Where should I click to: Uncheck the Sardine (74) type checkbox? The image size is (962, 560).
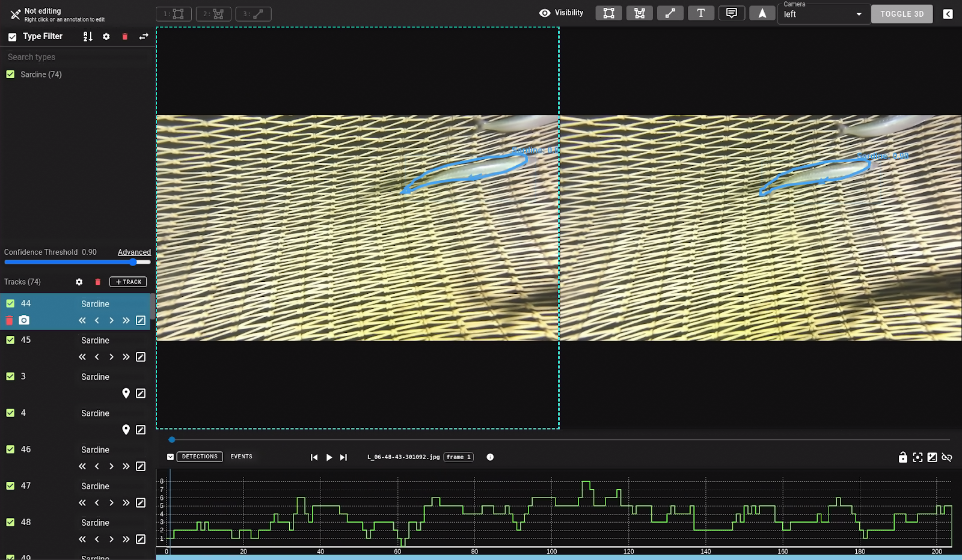[x=10, y=75]
